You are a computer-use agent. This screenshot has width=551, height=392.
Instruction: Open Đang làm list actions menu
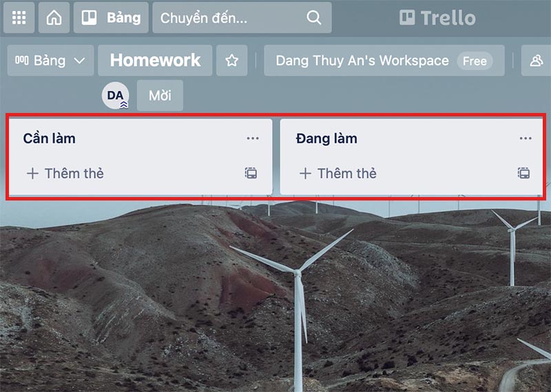tap(526, 138)
